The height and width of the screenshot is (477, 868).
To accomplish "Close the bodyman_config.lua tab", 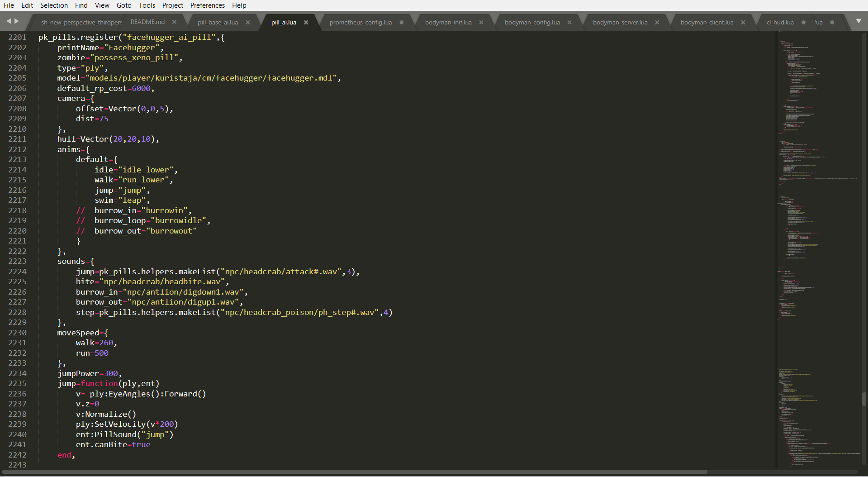I will click(569, 22).
